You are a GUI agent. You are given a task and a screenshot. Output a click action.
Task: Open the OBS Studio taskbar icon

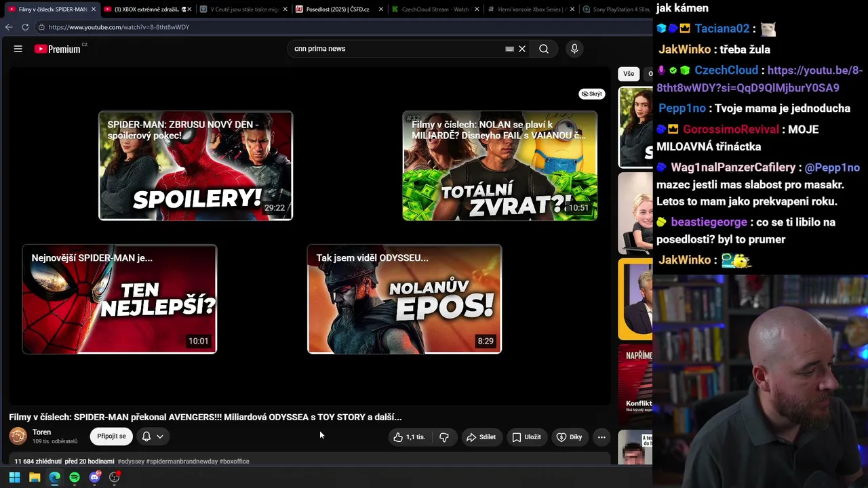[115, 477]
